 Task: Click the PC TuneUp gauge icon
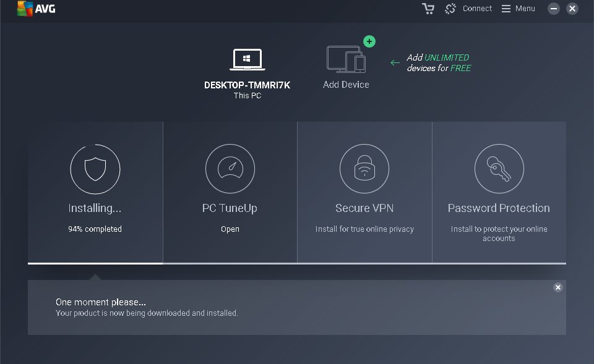230,169
